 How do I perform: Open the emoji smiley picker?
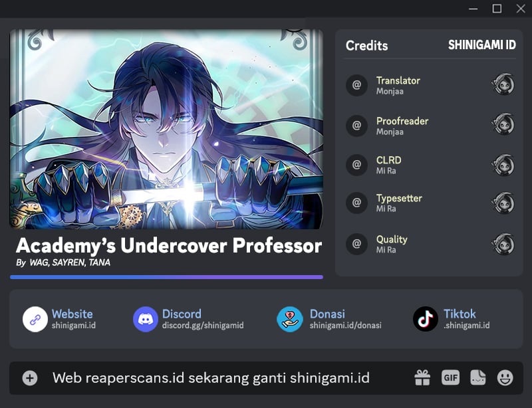505,377
